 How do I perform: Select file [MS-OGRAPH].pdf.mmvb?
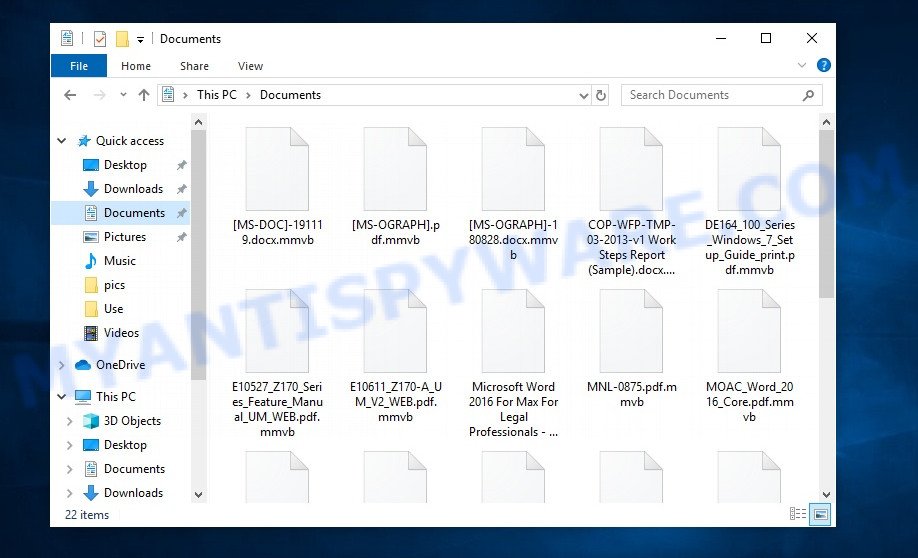tap(396, 187)
